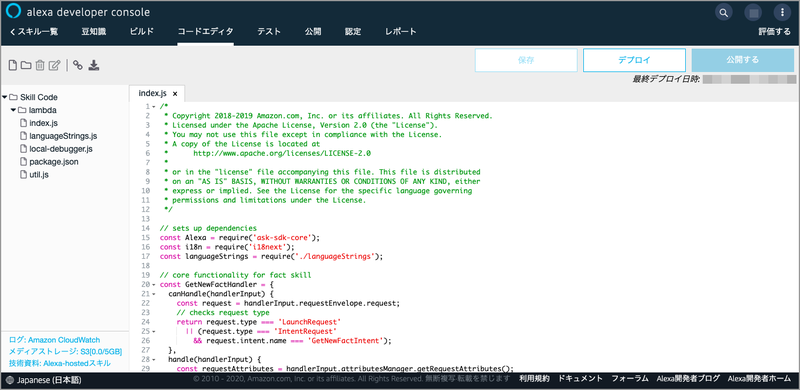The image size is (800, 390).
Task: Open package.json in the file tree
Action: (x=54, y=162)
